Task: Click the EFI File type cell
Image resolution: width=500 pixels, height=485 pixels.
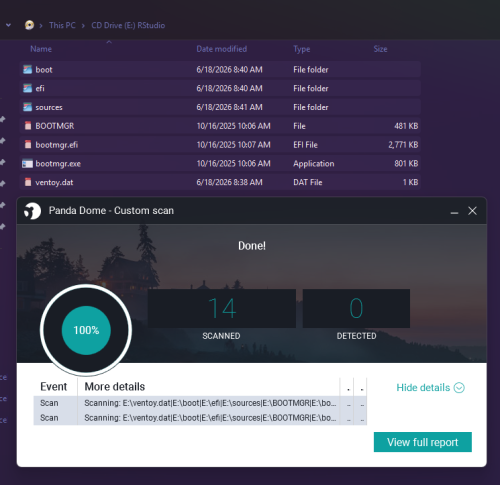Action: 305,145
